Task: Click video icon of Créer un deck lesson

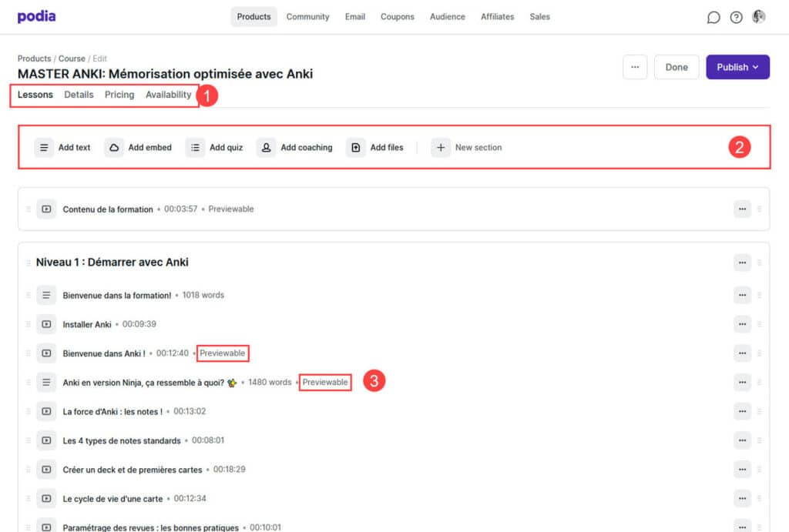Action: tap(46, 470)
